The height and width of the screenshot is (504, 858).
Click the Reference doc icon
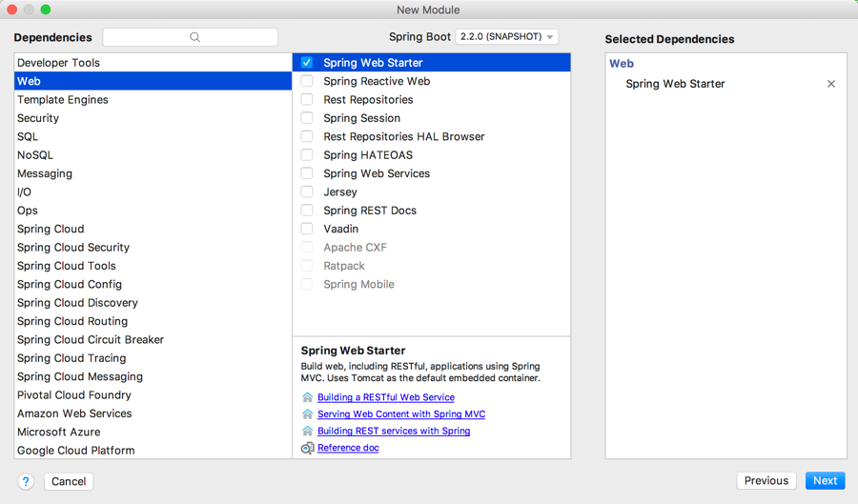(x=307, y=448)
